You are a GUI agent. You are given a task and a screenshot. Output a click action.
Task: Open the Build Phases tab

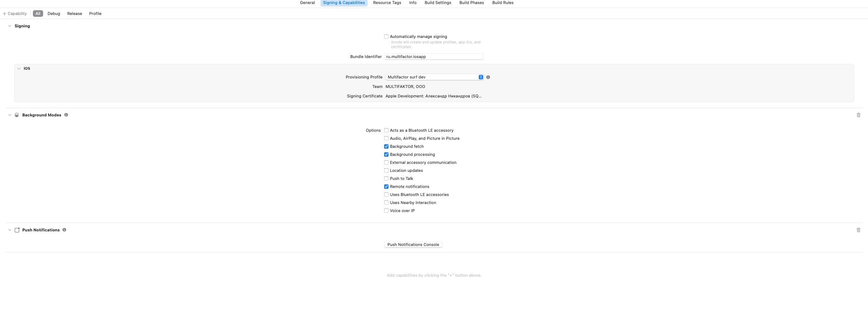pos(471,3)
